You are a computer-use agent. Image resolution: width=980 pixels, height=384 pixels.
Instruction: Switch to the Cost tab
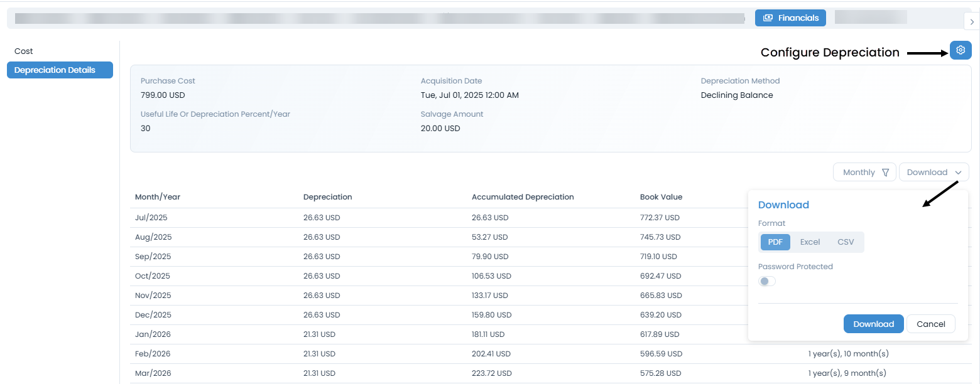(x=23, y=51)
